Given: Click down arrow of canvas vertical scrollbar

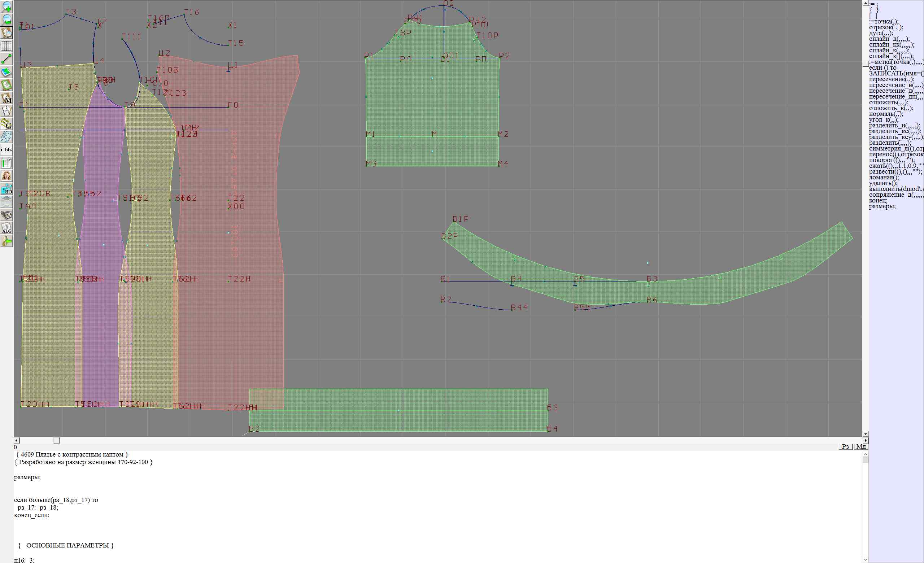Looking at the screenshot, I should tap(866, 434).
